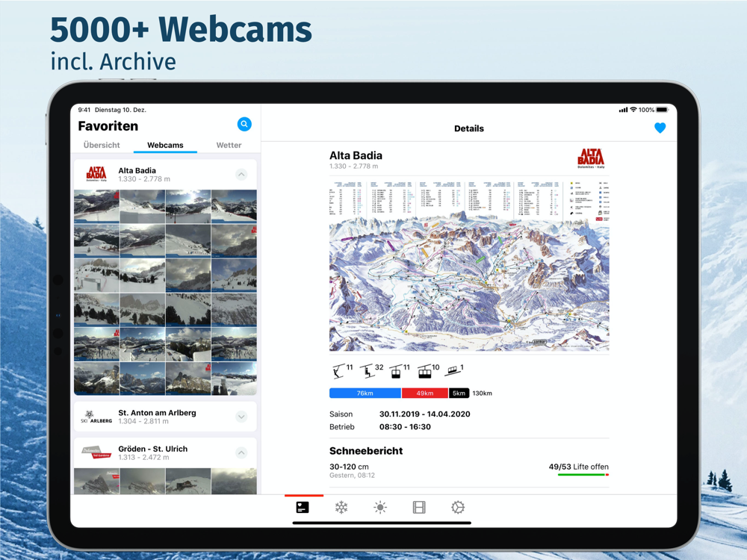Tap the Favoriten heading

(108, 125)
